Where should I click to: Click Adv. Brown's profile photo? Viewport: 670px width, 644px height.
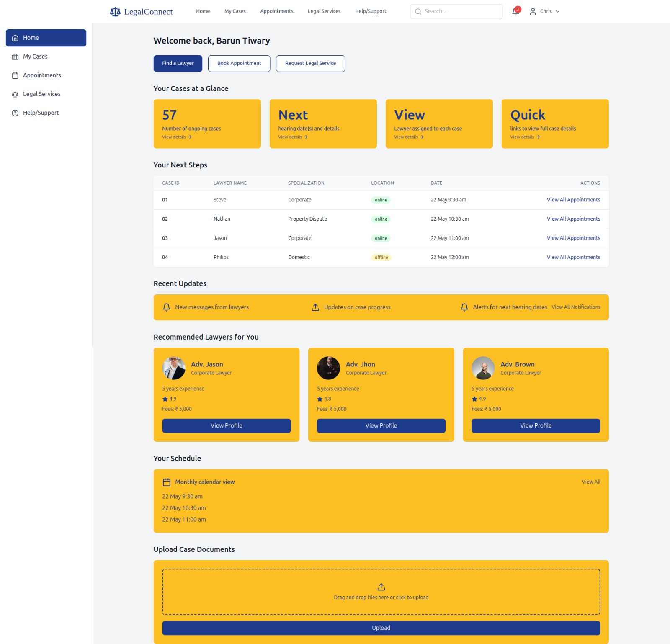[x=483, y=368]
